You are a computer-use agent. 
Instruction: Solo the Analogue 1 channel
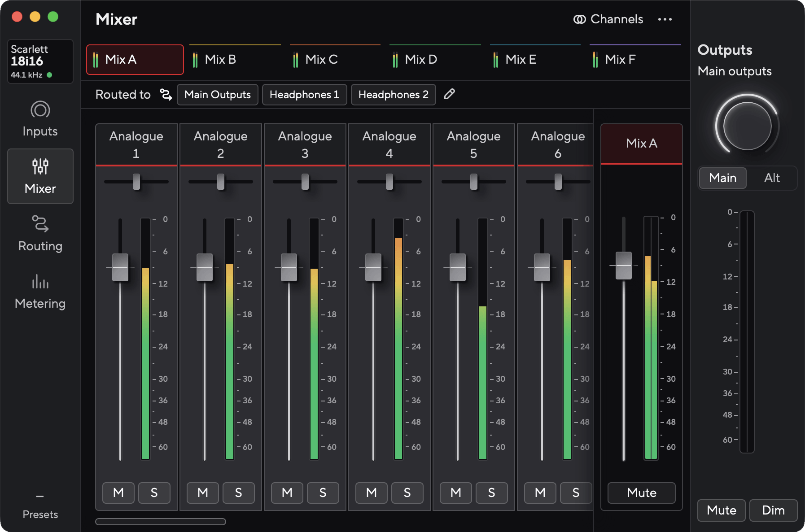tap(154, 493)
